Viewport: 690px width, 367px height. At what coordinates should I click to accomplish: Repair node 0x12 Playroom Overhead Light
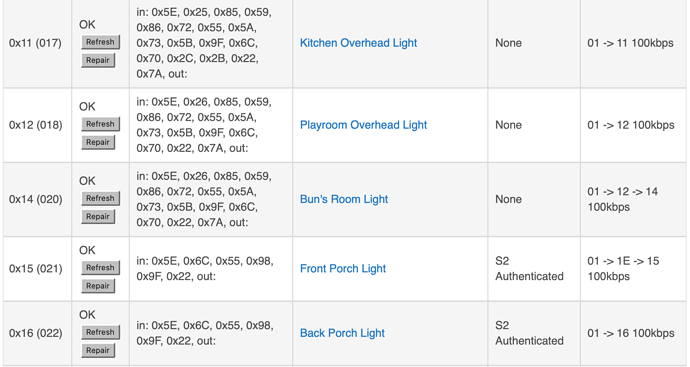click(98, 142)
